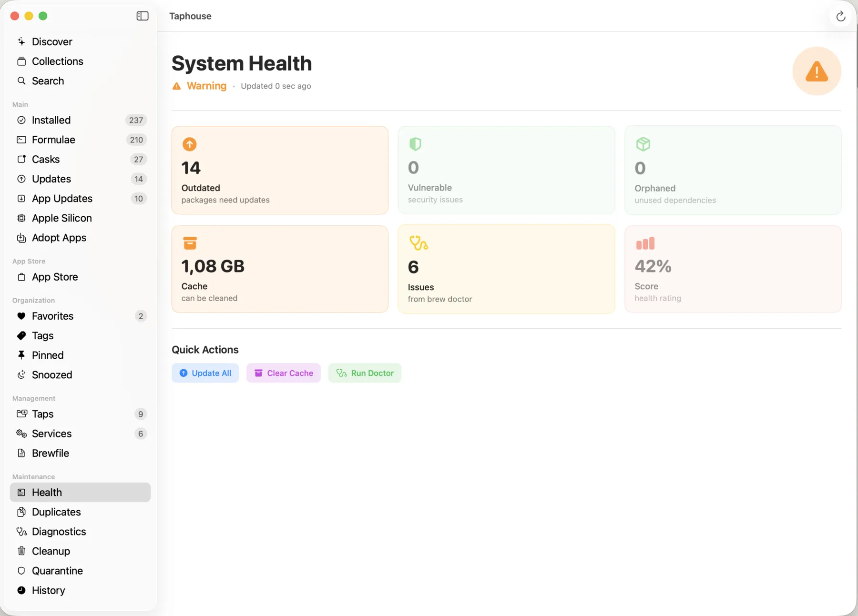
Task: Click the Score bar chart icon
Action: (x=645, y=243)
